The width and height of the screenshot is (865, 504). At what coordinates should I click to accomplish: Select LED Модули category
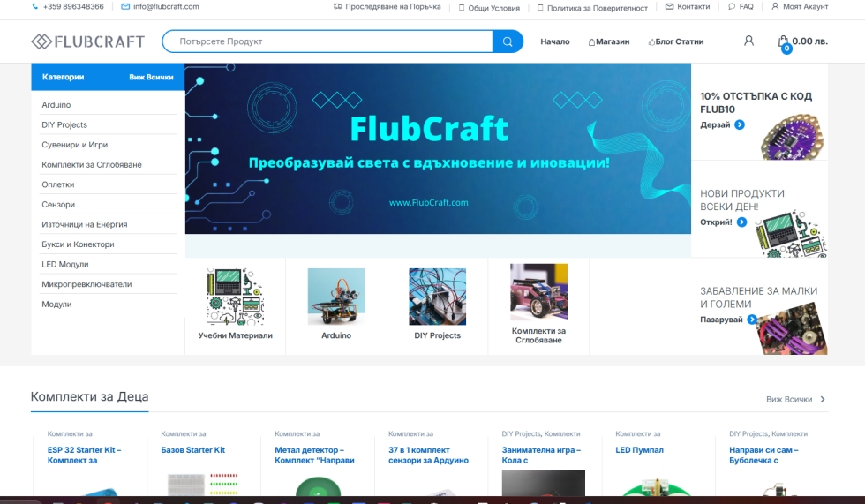(x=65, y=265)
